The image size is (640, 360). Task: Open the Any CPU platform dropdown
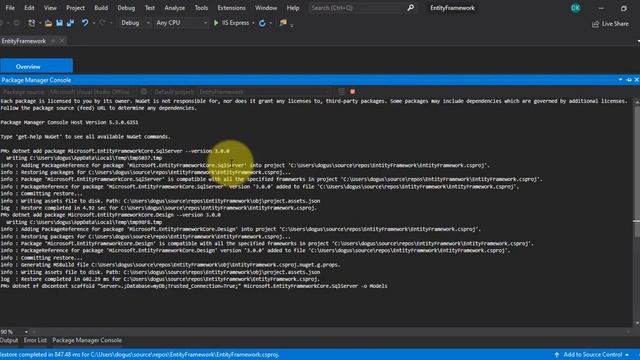click(181, 23)
